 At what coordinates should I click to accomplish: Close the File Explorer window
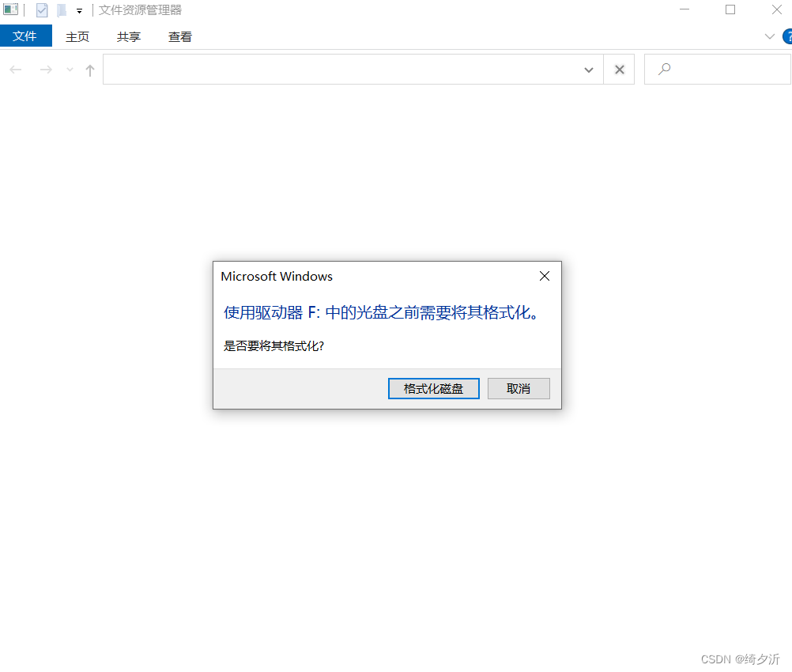click(776, 9)
